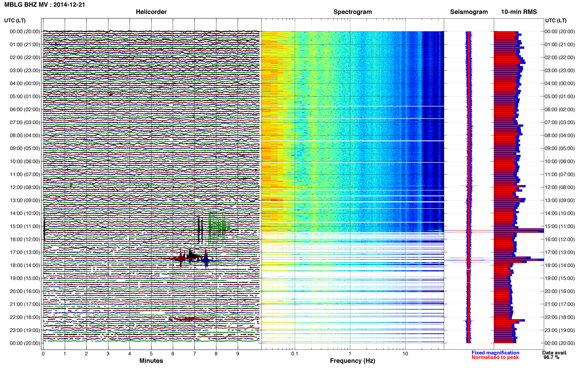Click the left '15:00 (11:00)' time label

point(25,226)
